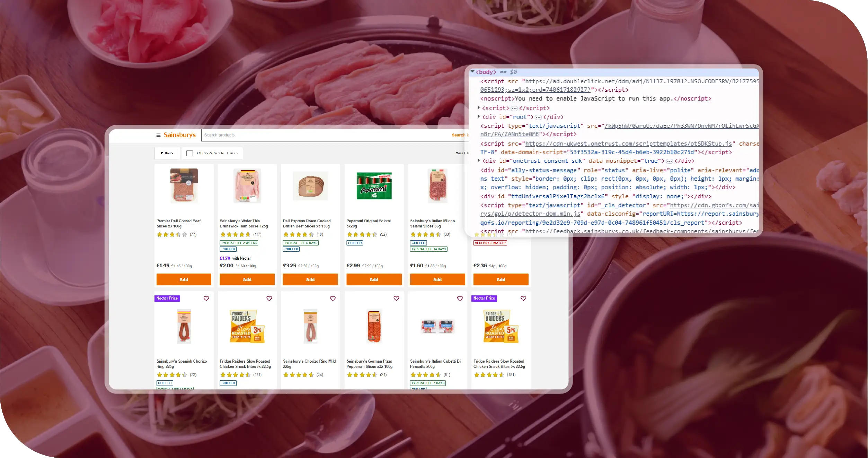This screenshot has width=868, height=458.
Task: Collapse the body element triangle
Action: point(472,72)
